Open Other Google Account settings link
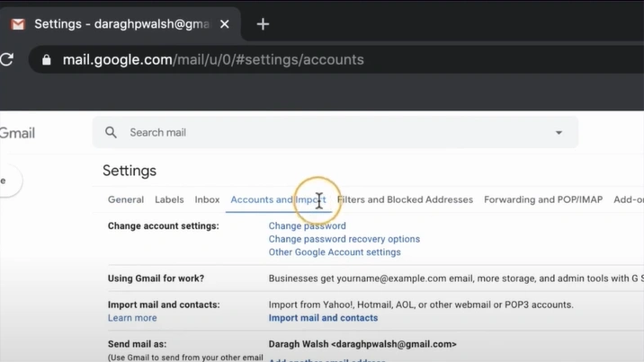Image resolution: width=644 pixels, height=362 pixels. (335, 252)
